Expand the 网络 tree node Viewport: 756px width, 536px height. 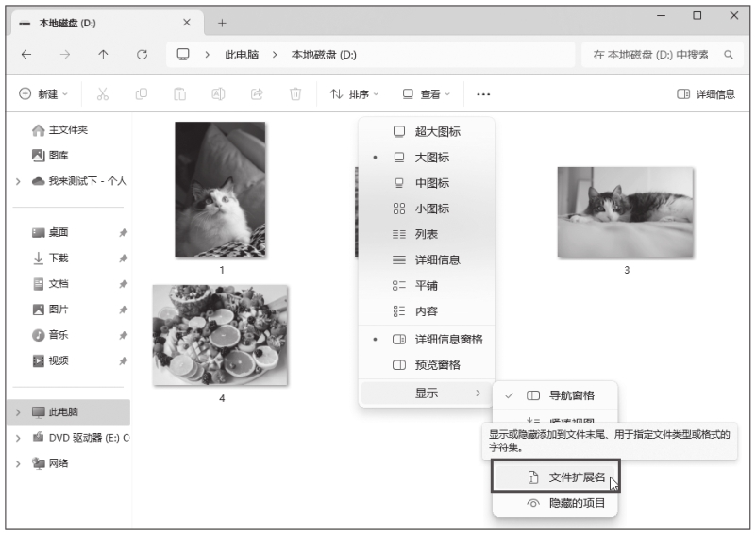pyautogui.click(x=18, y=463)
